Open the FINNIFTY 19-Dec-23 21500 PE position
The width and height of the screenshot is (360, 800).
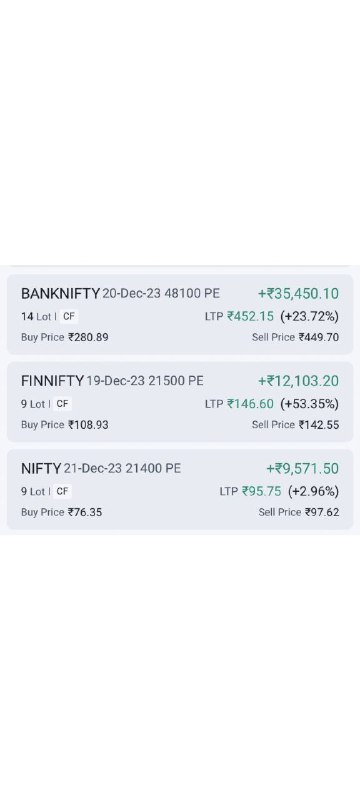pyautogui.click(x=180, y=402)
